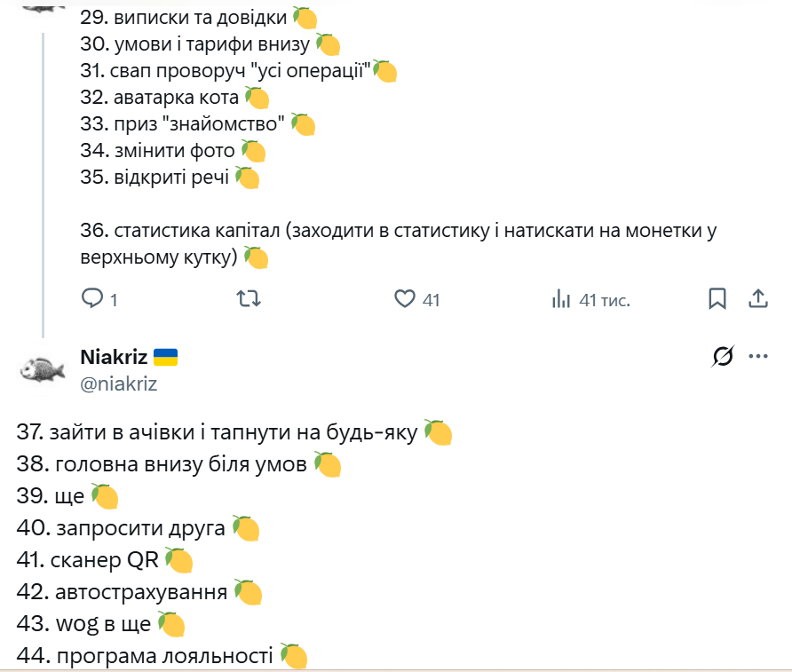Open the view statistics bar chart icon
Viewport: 792px width, 672px height.
560,299
